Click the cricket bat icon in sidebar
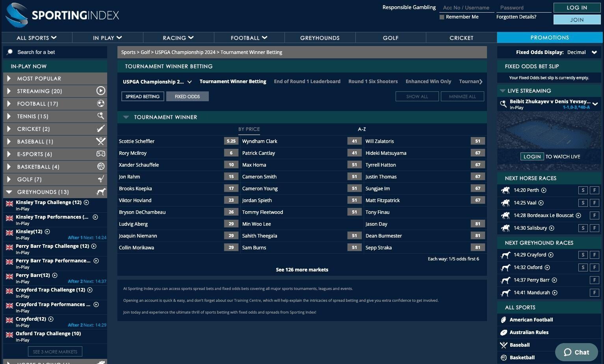The width and height of the screenshot is (604, 364). click(101, 129)
